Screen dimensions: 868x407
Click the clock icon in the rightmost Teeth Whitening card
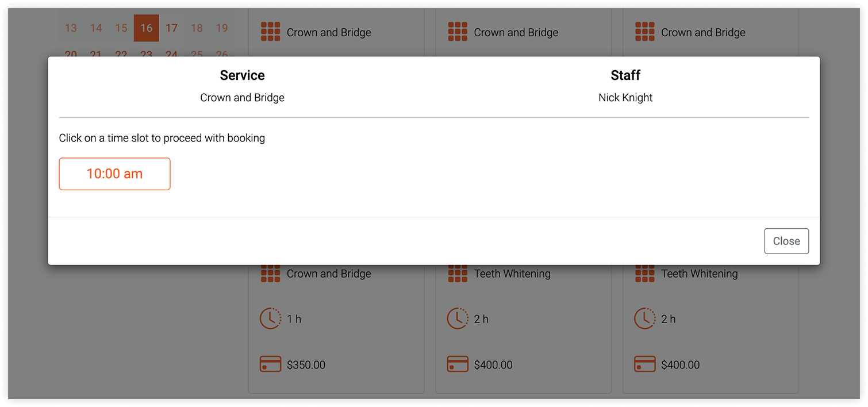645,318
